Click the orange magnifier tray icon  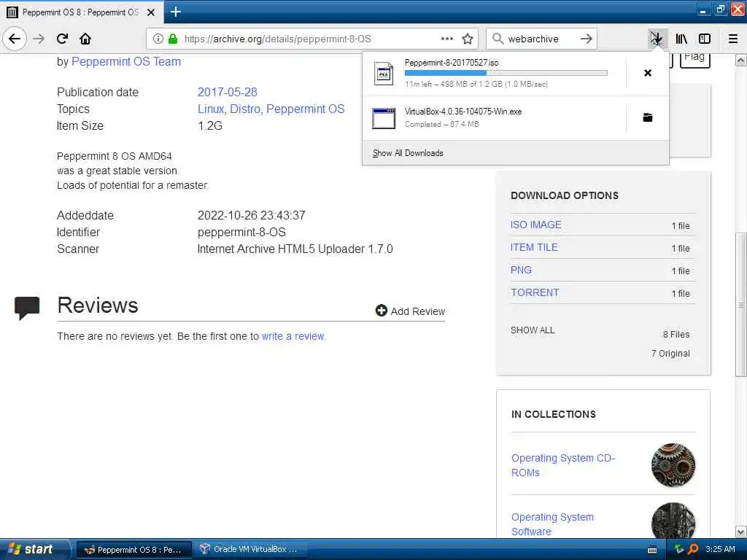tap(693, 550)
